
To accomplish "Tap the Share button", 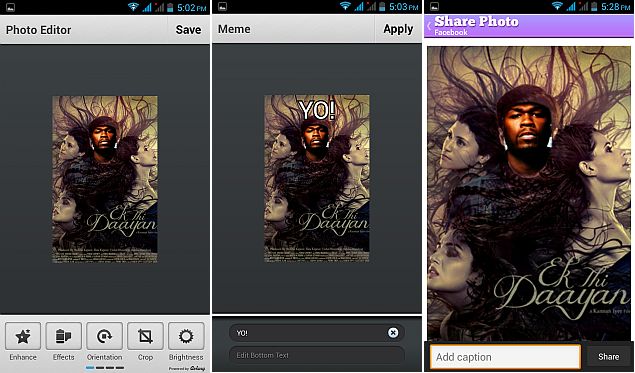I will [608, 357].
